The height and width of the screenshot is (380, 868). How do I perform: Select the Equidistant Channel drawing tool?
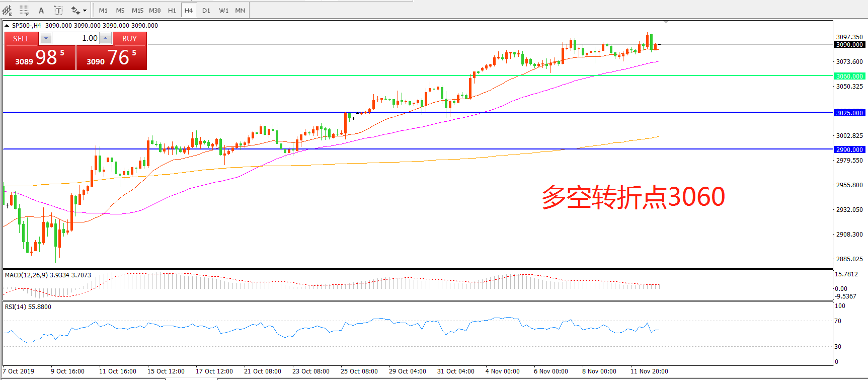(7, 10)
